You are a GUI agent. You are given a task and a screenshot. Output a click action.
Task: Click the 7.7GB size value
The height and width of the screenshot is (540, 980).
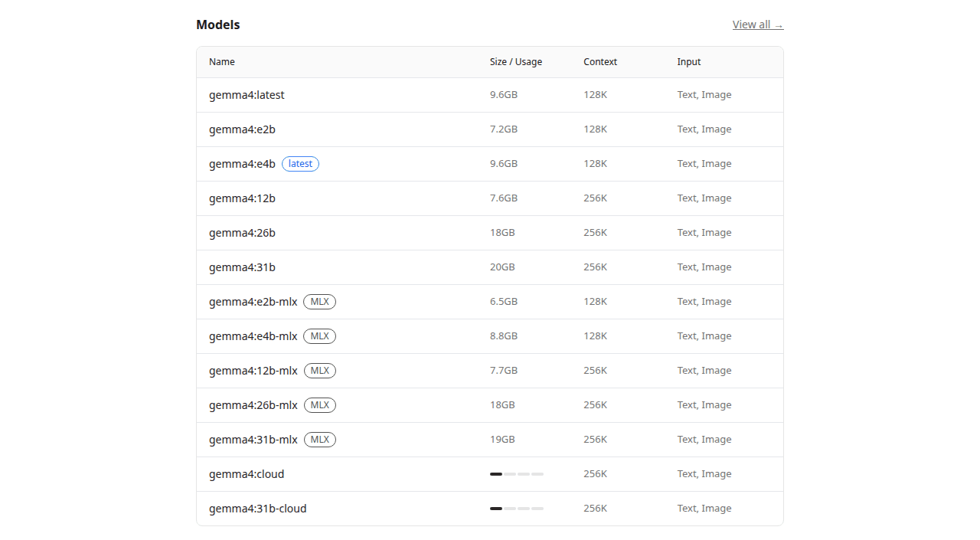504,371
